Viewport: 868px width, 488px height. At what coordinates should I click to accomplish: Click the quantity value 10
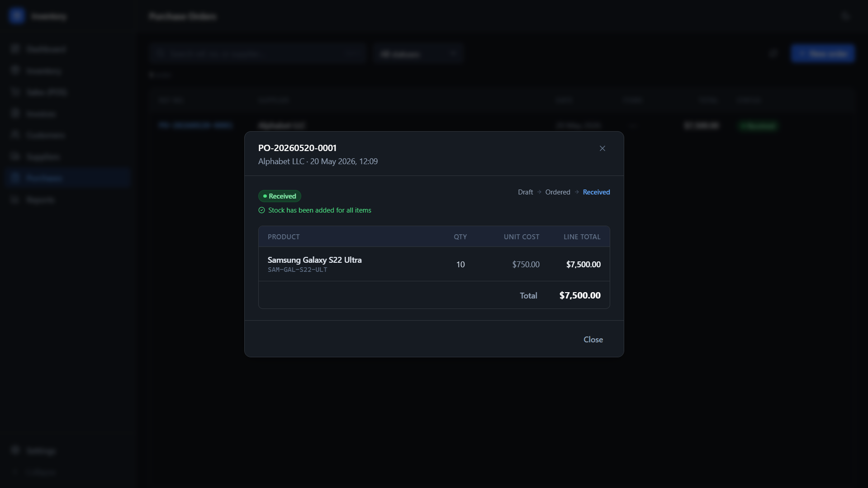(x=460, y=264)
